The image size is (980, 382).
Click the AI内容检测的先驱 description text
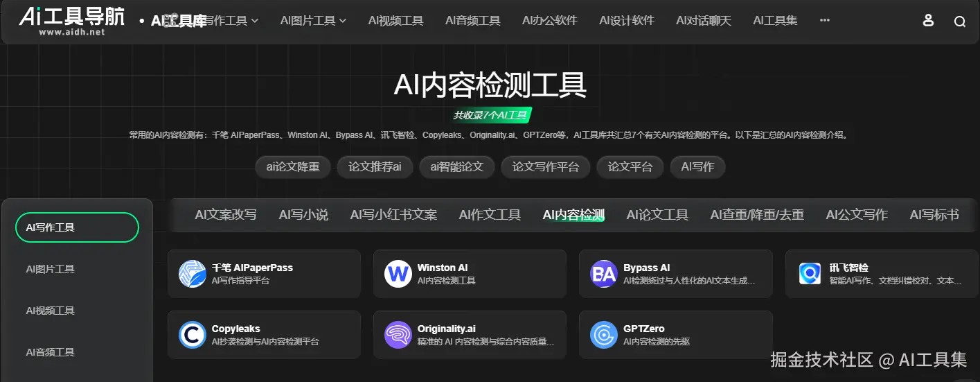656,342
